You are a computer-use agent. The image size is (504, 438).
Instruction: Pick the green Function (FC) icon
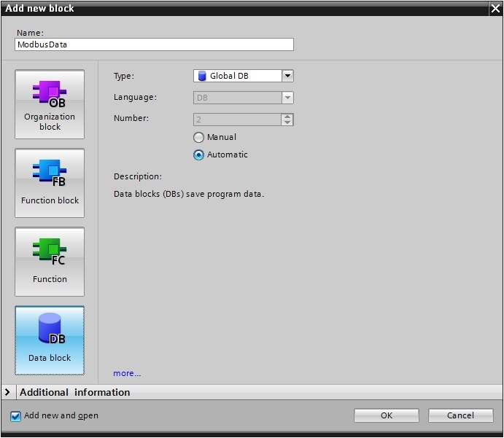[x=50, y=251]
